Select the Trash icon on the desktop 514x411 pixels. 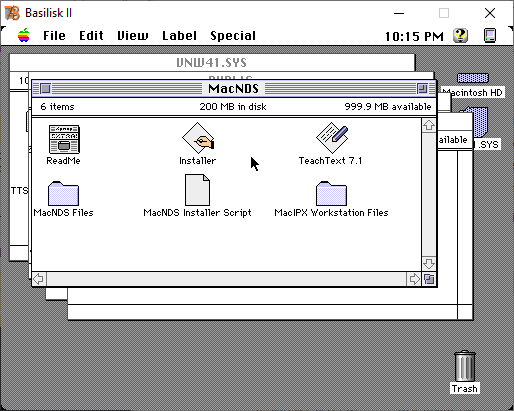(x=465, y=366)
